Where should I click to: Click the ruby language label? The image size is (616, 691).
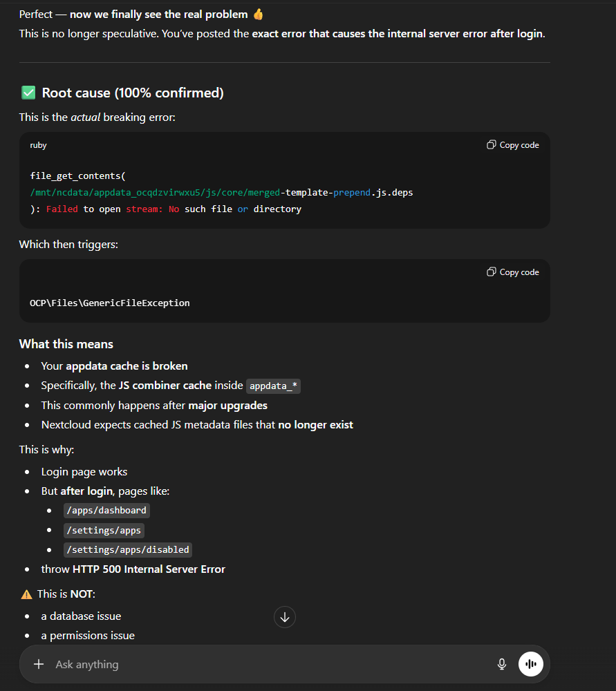[x=39, y=145]
